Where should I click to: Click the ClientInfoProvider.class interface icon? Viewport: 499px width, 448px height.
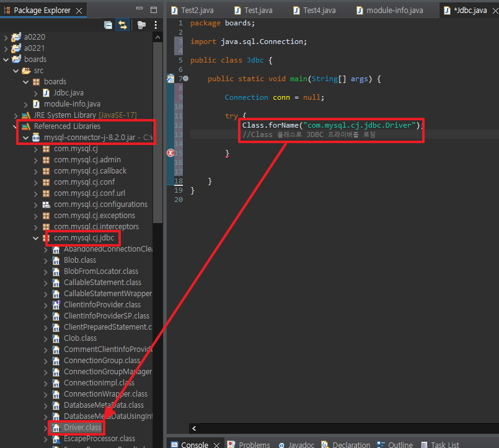click(56, 305)
